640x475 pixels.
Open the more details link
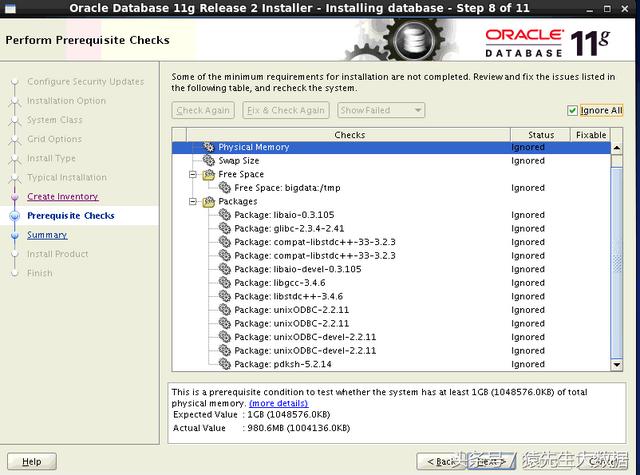278,403
